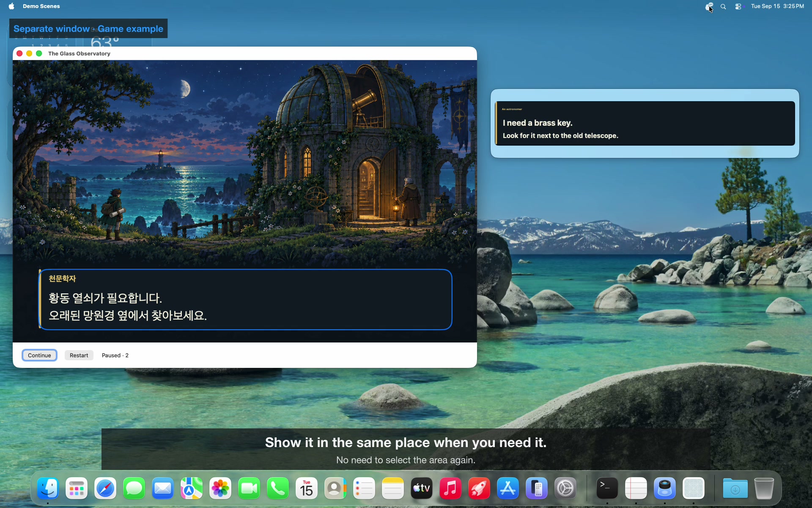Viewport: 812px width, 508px height.
Task: Open the Apple TV app from the Dock
Action: click(422, 489)
